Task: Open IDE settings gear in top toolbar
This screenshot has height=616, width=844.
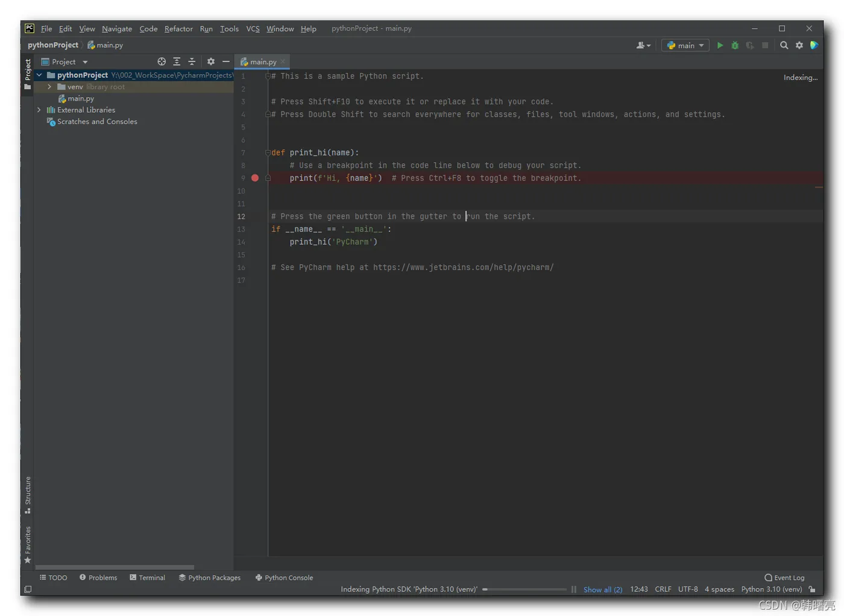Action: (x=799, y=45)
